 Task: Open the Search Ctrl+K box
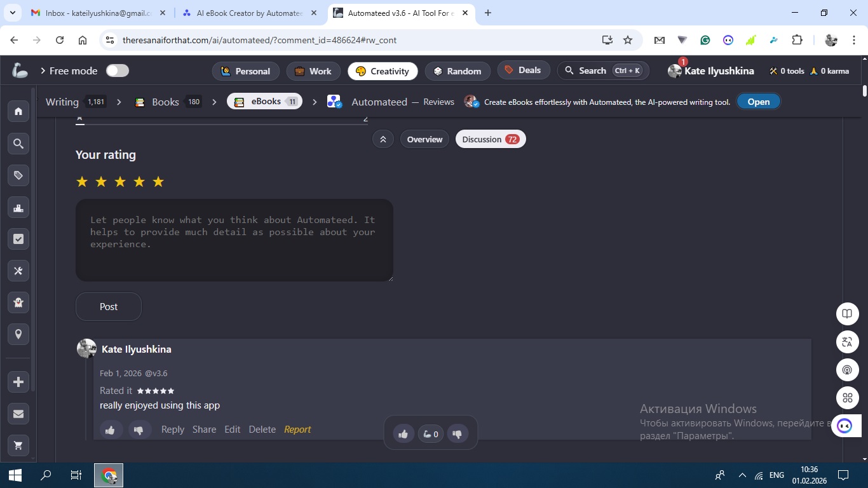click(x=603, y=71)
